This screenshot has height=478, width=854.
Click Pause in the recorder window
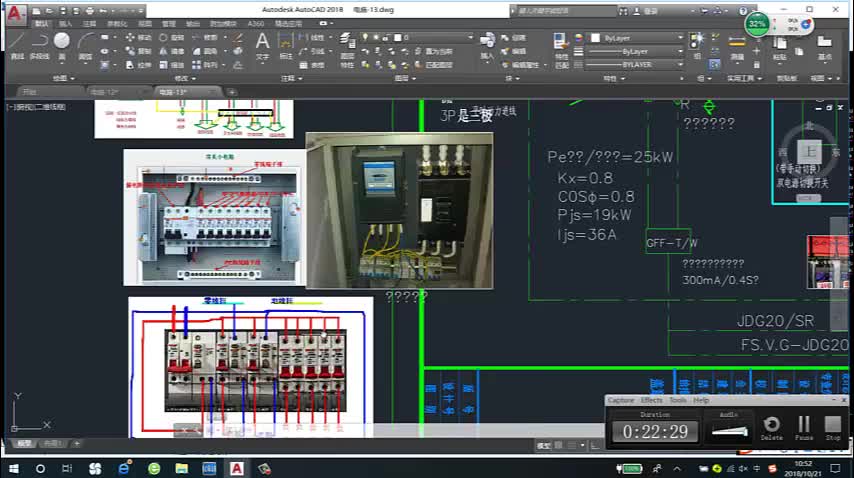[804, 428]
